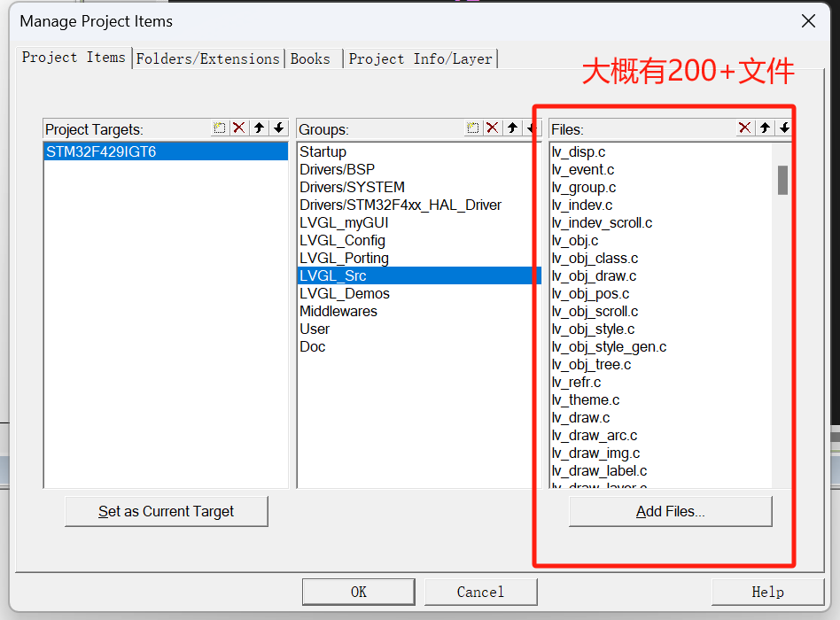Screen dimensions: 840x620
Task: Move selected group up with arrow icon
Action: (512, 128)
